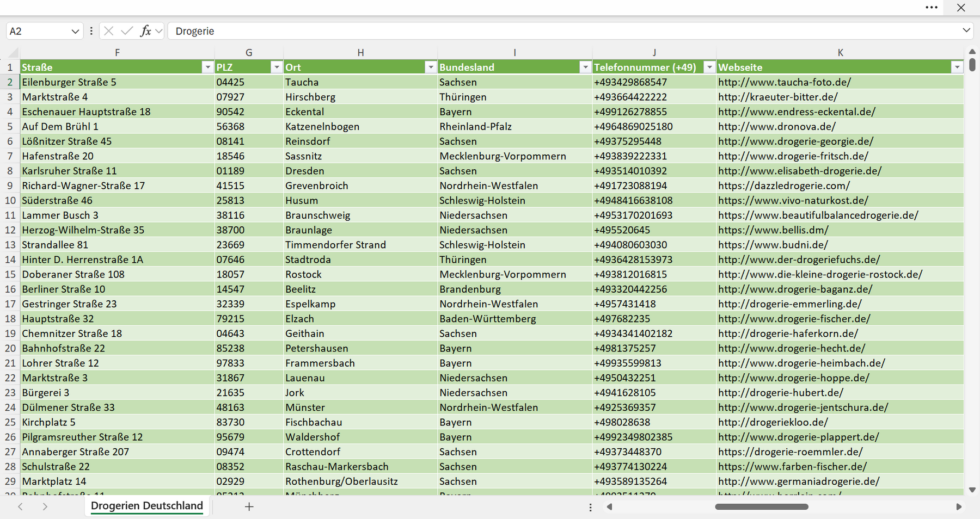Open the Telefonnummer column filter dropdown

pyautogui.click(x=709, y=67)
